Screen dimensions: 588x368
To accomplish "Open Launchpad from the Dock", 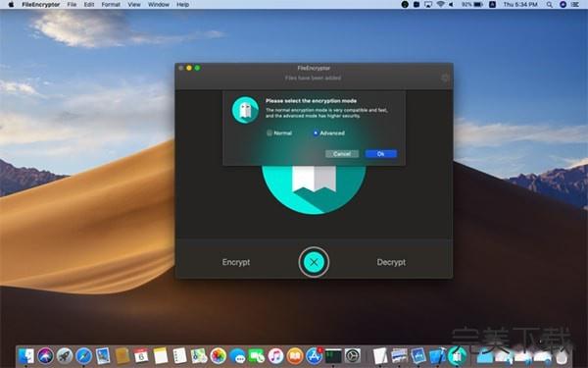I will point(65,355).
